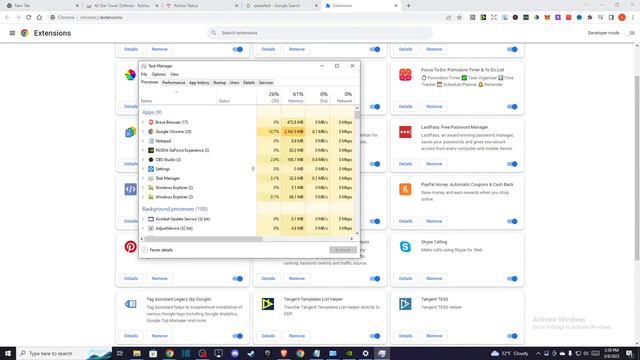Image resolution: width=640 pixels, height=360 pixels.
Task: Click the NVIDIA GeForce Experience process icon
Action: (151, 150)
